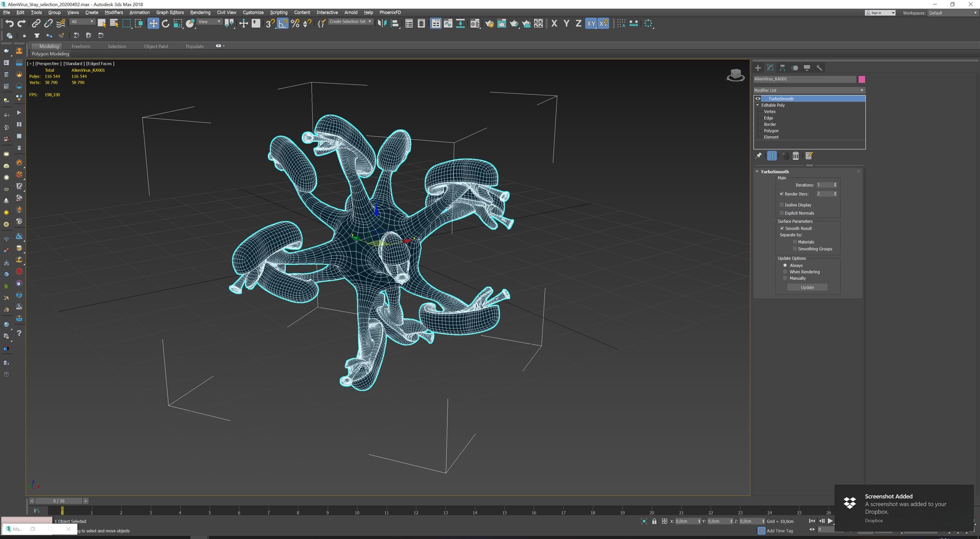Toggle Smooth Result checkbox

point(782,228)
